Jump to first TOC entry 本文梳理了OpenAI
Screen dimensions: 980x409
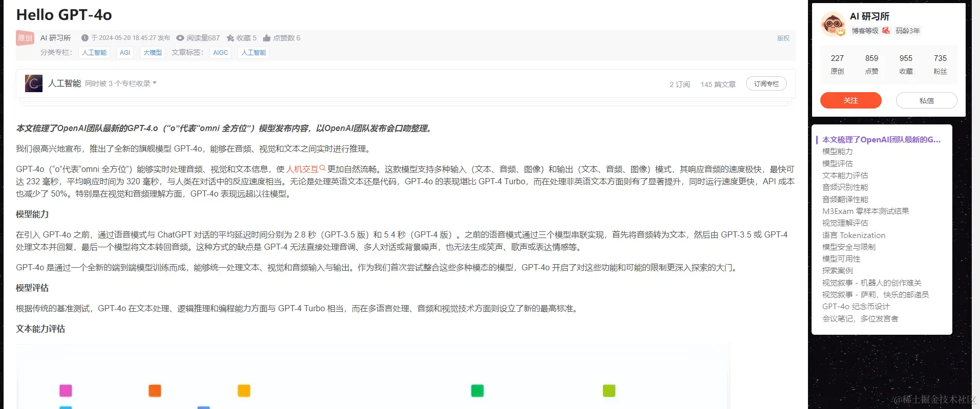click(881, 139)
